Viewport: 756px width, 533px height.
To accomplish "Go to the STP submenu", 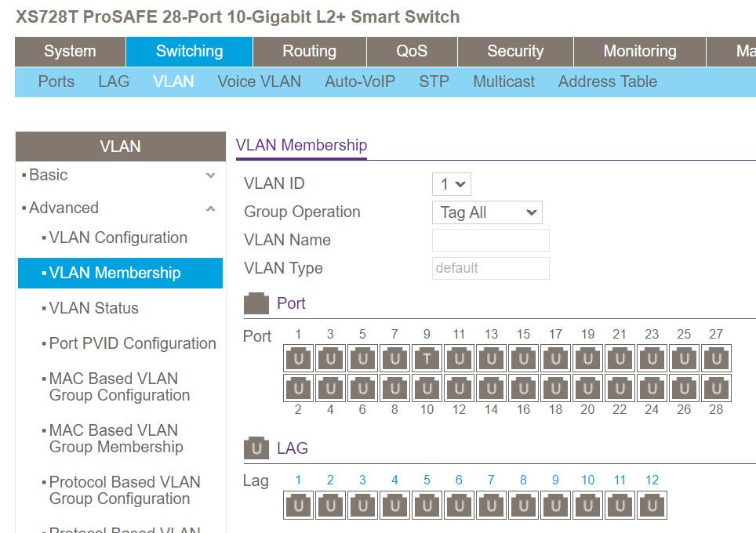I will tap(434, 82).
